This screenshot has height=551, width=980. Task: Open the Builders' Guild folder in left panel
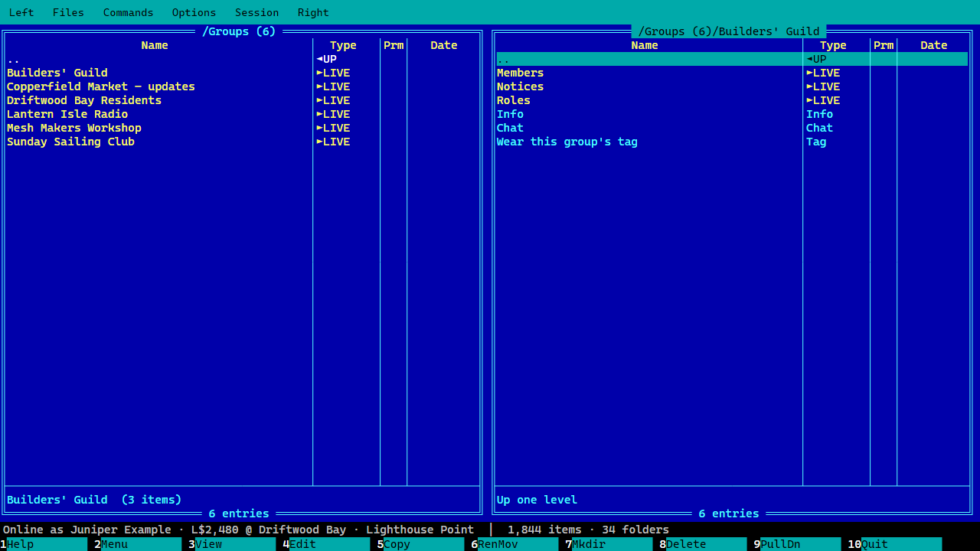click(x=242, y=73)
